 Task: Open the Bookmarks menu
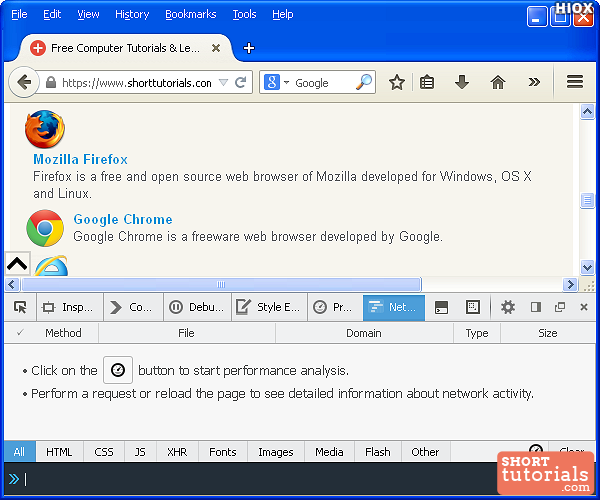tap(191, 15)
